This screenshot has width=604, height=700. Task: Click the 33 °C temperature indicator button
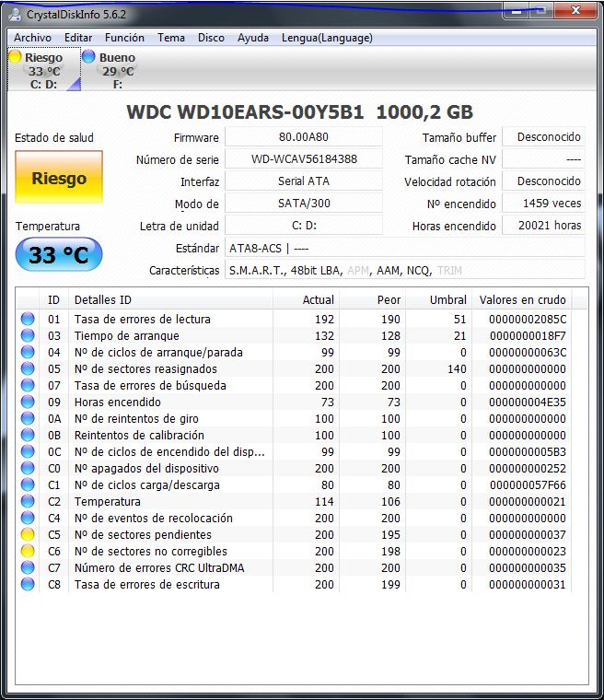pyautogui.click(x=59, y=254)
